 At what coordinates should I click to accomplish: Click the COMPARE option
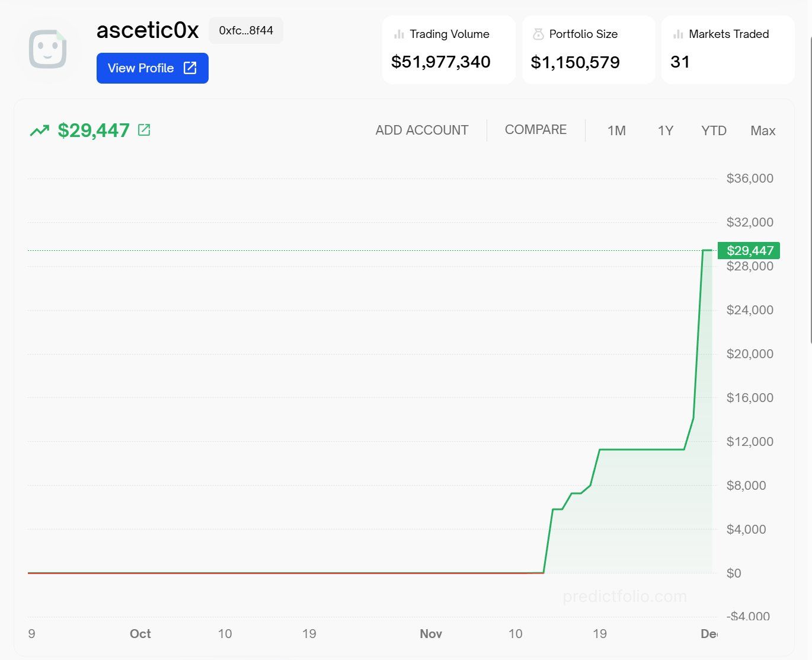coord(536,130)
